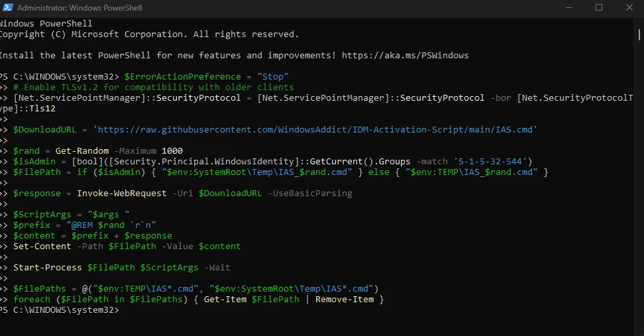Screen dimensions: 644x336
Task: Click the 'foreach' keyword
Action: [x=32, y=300]
